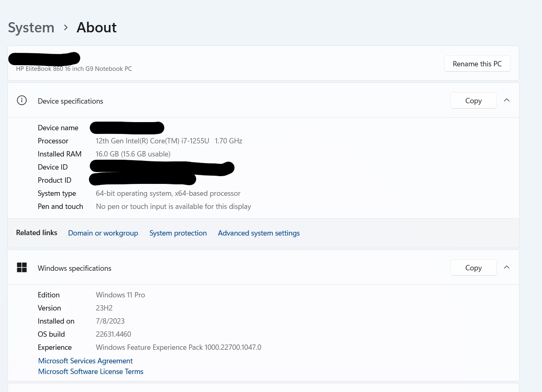This screenshot has width=542, height=392.
Task: Open Microsoft Services Agreement link
Action: [85, 361]
